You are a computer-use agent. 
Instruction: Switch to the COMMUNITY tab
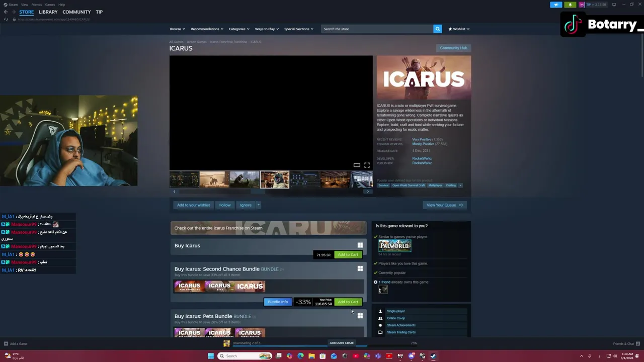[76, 12]
